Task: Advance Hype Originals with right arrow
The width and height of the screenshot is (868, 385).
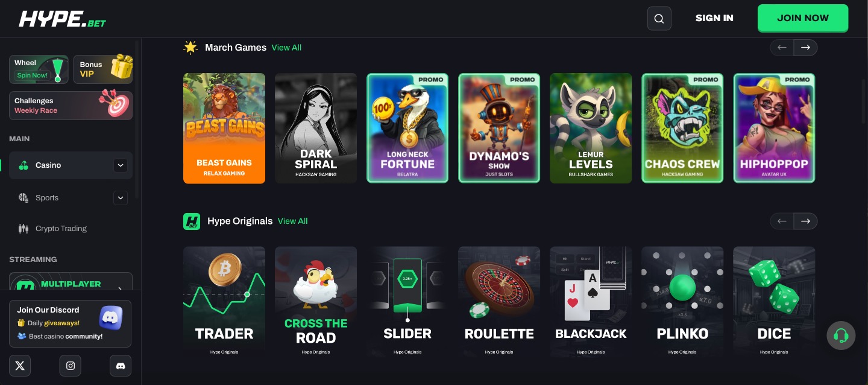Action: point(805,221)
